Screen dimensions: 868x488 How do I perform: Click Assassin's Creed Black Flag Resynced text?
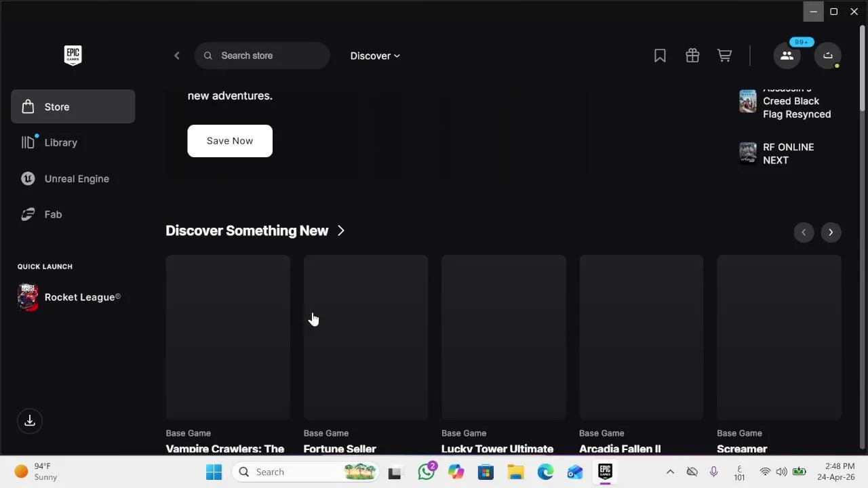pos(797,102)
